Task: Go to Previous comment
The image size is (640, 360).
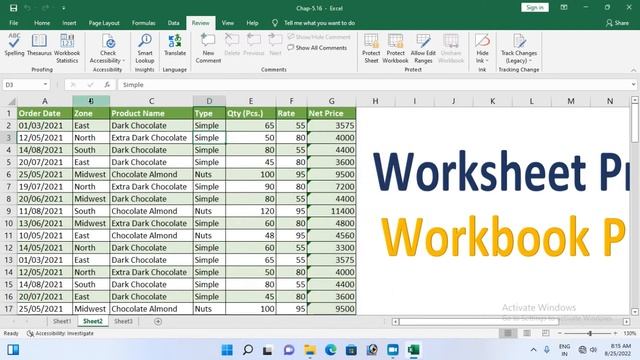Action: (x=253, y=45)
